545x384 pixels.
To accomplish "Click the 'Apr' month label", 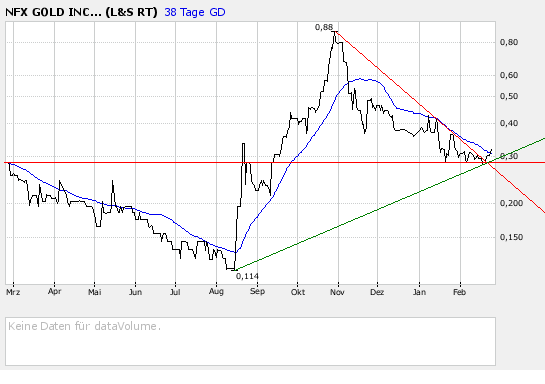I will (x=54, y=292).
